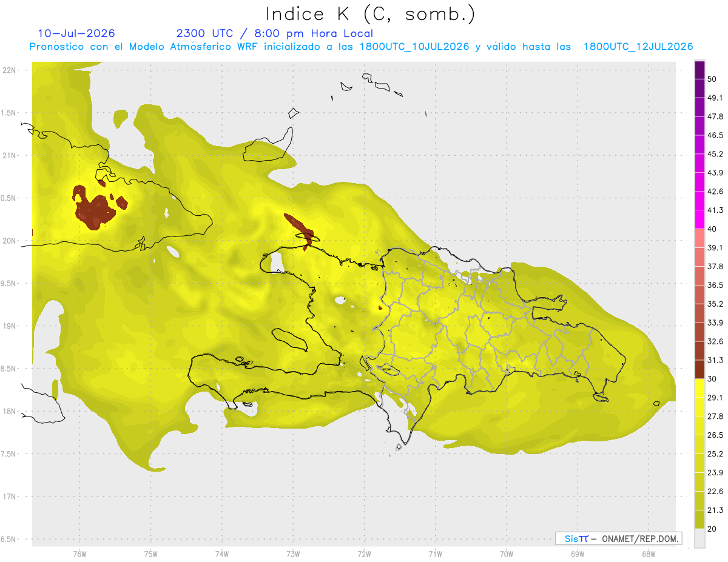Click the legend value '27.8'
The width and height of the screenshot is (728, 562).
pos(715,416)
